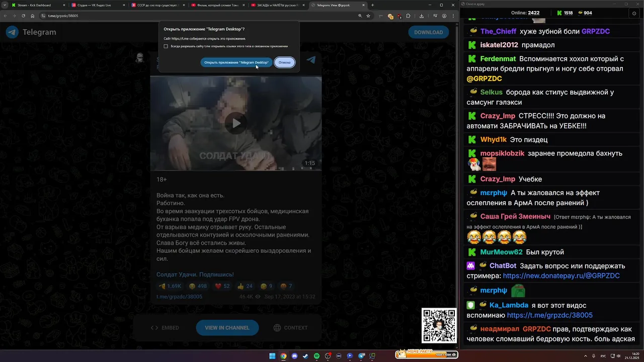644x362 pixels.
Task: Close the Telegram: View @grpzdc tab
Action: (363, 5)
